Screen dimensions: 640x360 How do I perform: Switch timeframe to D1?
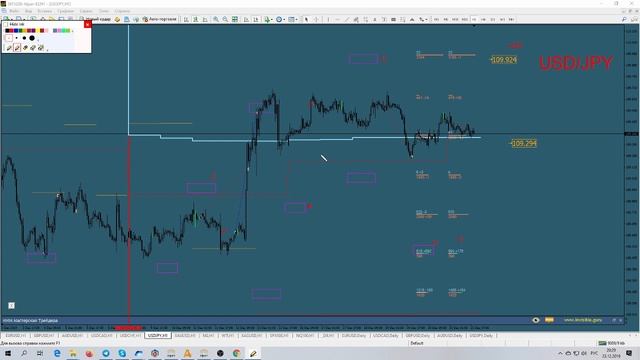click(493, 19)
